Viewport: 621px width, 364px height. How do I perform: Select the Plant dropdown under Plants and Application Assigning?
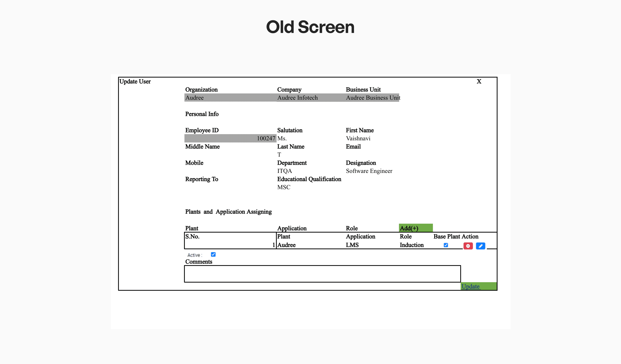coord(229,228)
